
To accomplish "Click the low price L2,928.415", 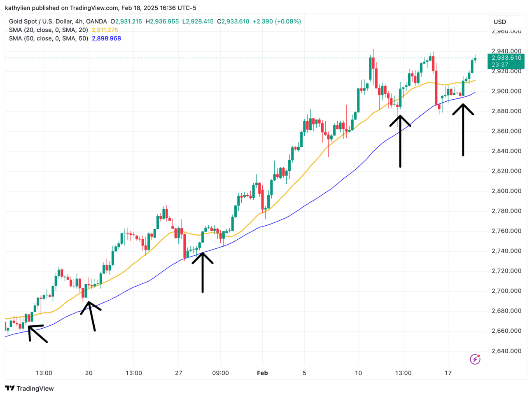I will coord(198,21).
